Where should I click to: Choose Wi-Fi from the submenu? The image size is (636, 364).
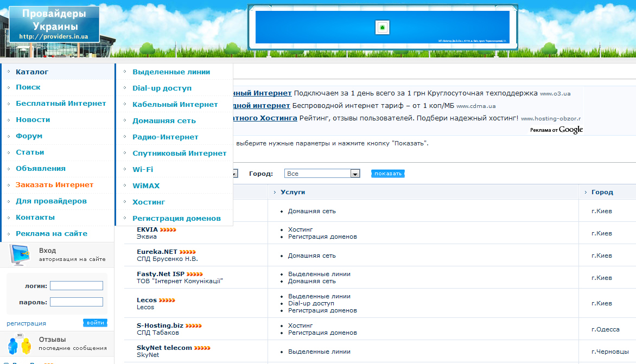pyautogui.click(x=143, y=169)
